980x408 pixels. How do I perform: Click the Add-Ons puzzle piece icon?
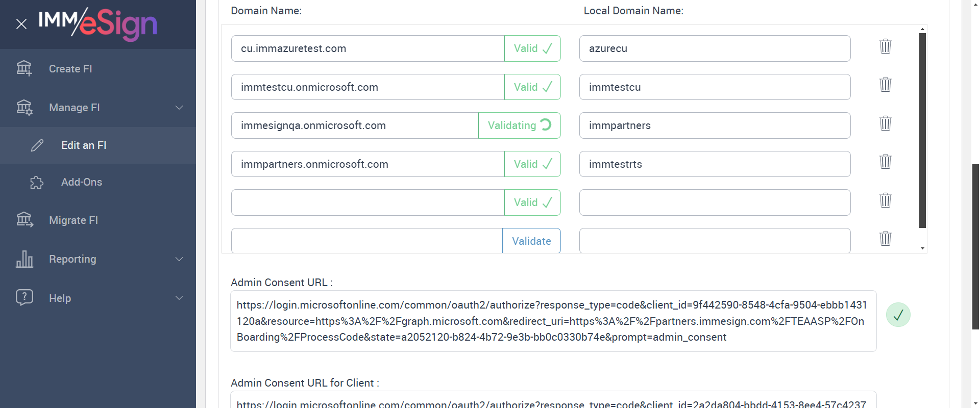pos(37,182)
